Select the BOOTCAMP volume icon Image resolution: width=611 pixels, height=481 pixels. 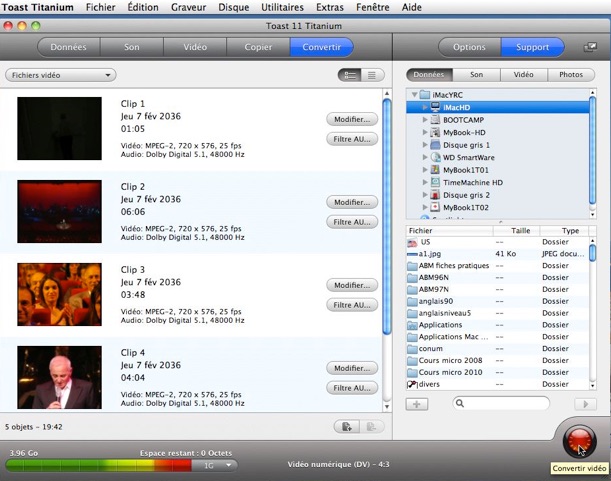click(x=435, y=120)
